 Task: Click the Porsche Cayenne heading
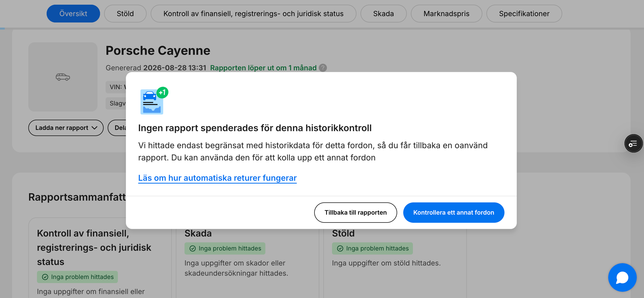[x=158, y=51]
